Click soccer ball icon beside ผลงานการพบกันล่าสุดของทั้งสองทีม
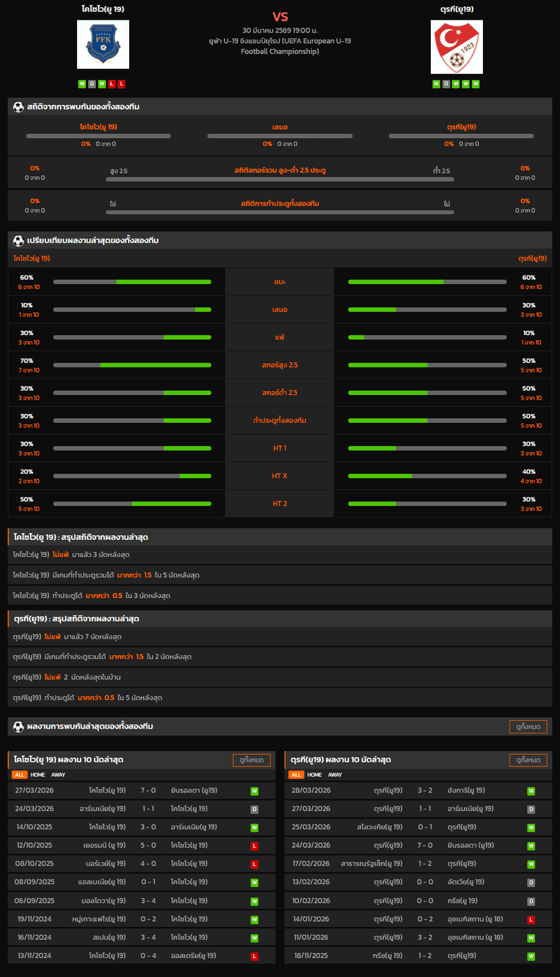 click(x=18, y=727)
